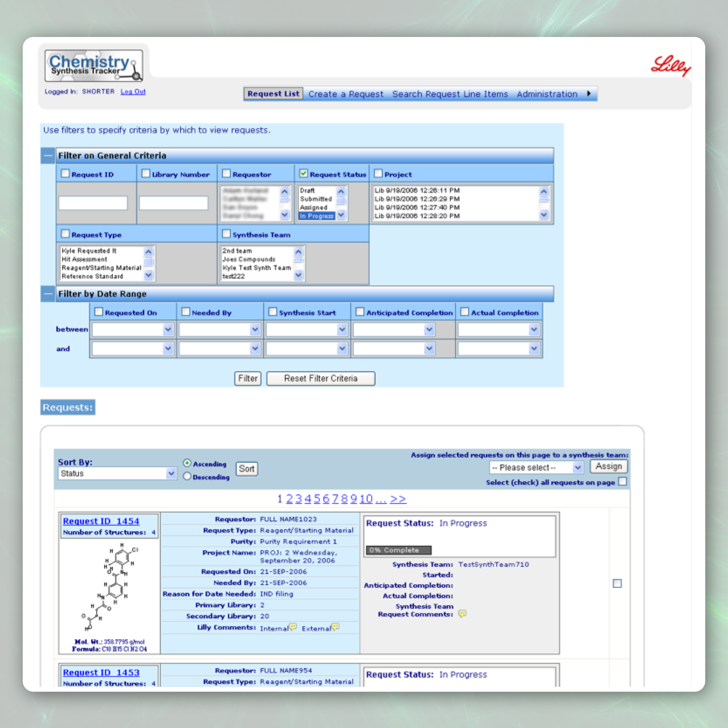Open the Request ID 1454 link
Viewport: 728px width, 728px height.
tap(101, 521)
